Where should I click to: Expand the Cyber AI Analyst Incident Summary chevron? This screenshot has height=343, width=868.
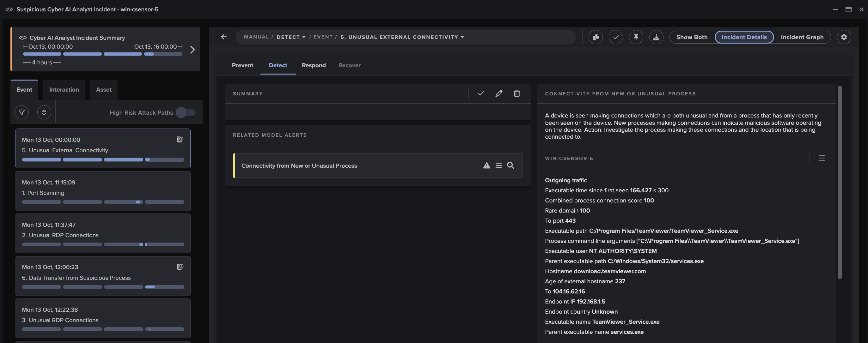coord(193,50)
